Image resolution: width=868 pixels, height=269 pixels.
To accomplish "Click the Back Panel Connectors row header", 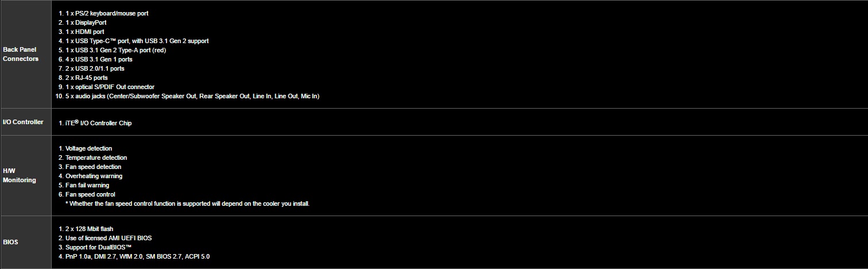I will tap(21, 54).
